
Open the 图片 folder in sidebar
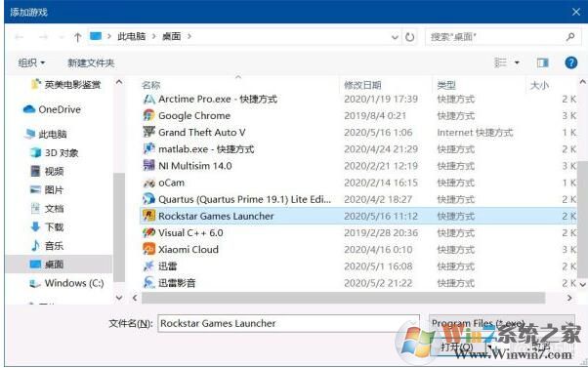47,190
